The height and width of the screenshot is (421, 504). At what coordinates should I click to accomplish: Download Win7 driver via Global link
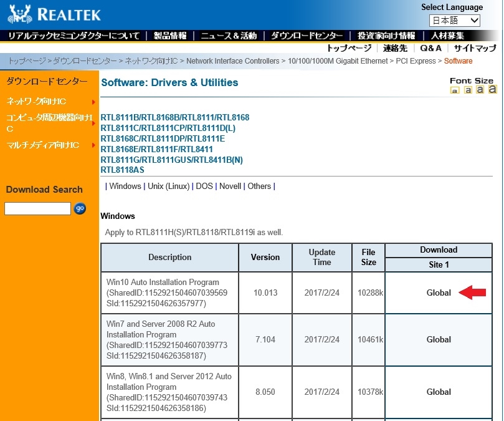pos(439,339)
